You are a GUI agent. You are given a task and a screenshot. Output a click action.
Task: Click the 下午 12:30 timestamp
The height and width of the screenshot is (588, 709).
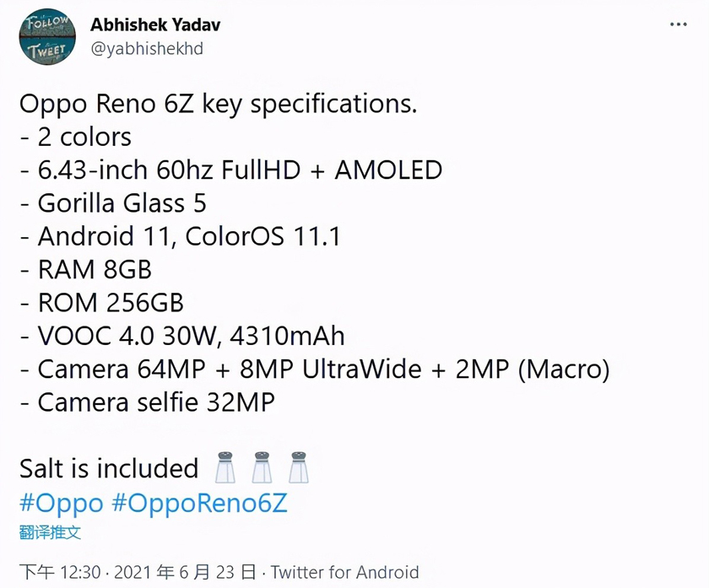60,572
